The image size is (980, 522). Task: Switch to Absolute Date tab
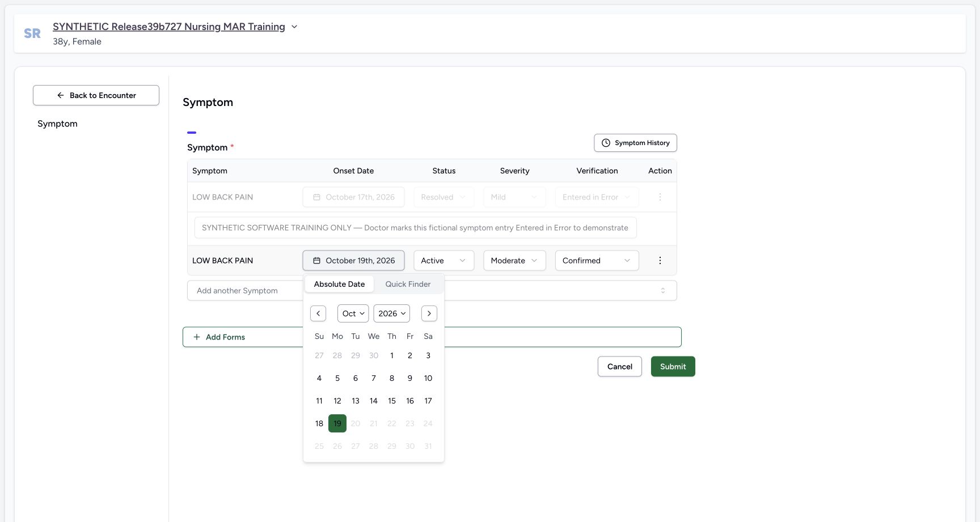pos(340,284)
